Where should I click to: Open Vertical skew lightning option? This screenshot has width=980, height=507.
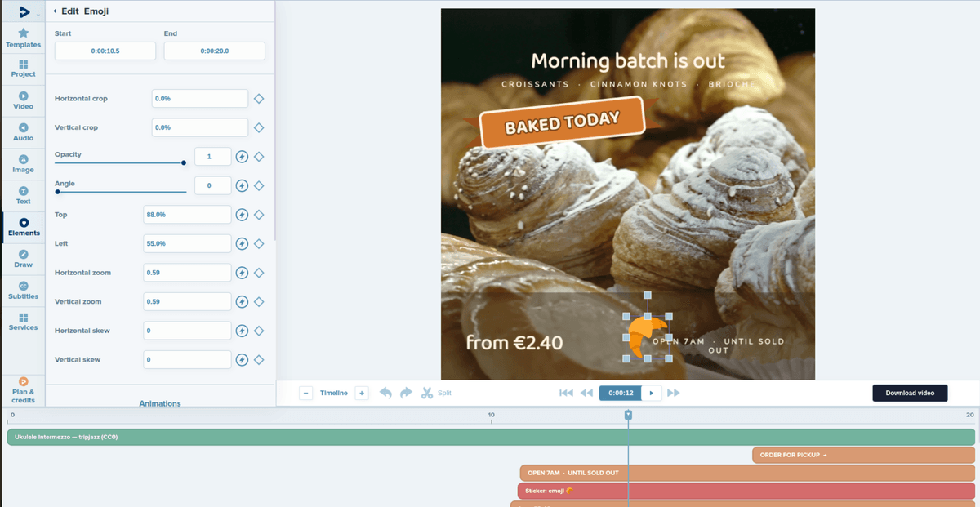coord(242,360)
